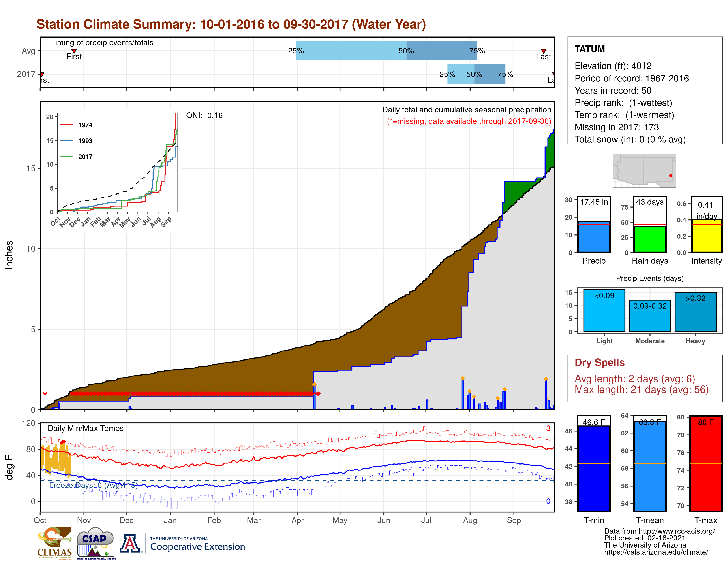The width and height of the screenshot is (728, 563).
Task: Click the dark blue T-min bar
Action: [x=594, y=468]
